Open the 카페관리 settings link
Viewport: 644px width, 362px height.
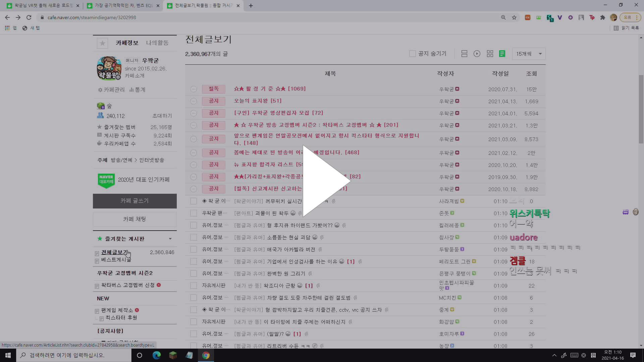pyautogui.click(x=111, y=90)
